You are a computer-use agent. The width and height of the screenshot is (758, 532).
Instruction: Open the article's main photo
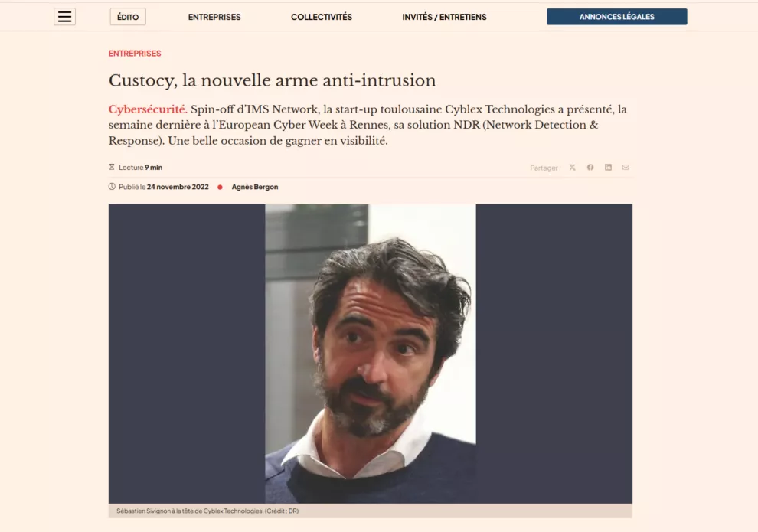click(x=371, y=354)
